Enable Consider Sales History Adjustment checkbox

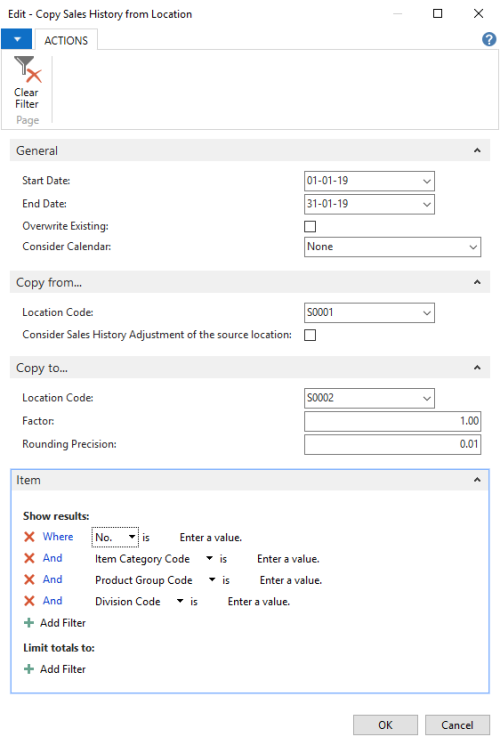coord(310,335)
